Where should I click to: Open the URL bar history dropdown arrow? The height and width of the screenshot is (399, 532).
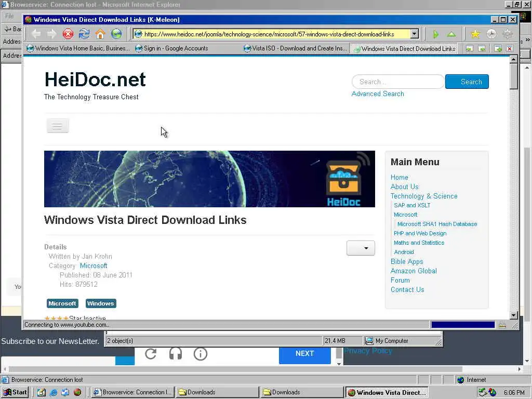pyautogui.click(x=414, y=34)
